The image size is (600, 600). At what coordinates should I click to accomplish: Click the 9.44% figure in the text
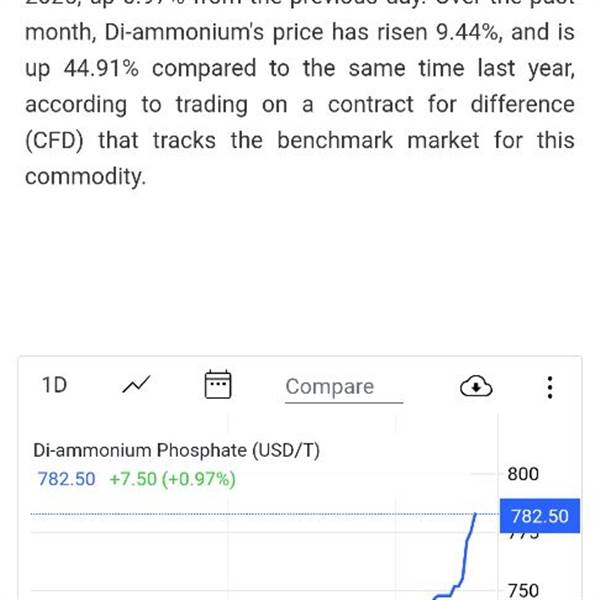coord(468,33)
